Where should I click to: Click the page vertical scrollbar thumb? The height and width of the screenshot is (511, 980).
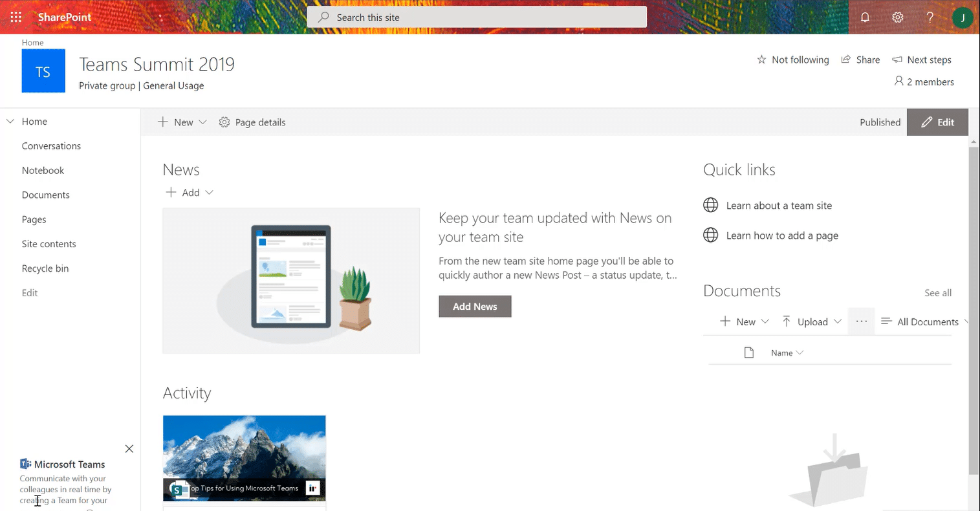coord(974,312)
